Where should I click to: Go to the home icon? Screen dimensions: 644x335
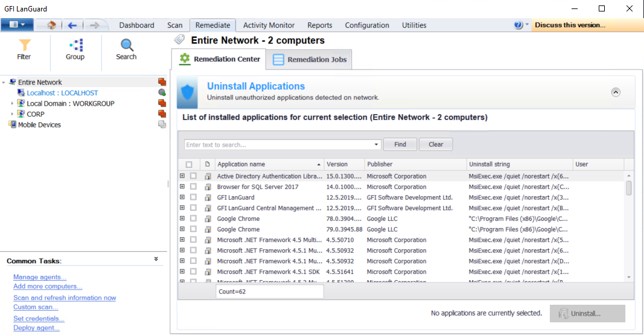51,25
